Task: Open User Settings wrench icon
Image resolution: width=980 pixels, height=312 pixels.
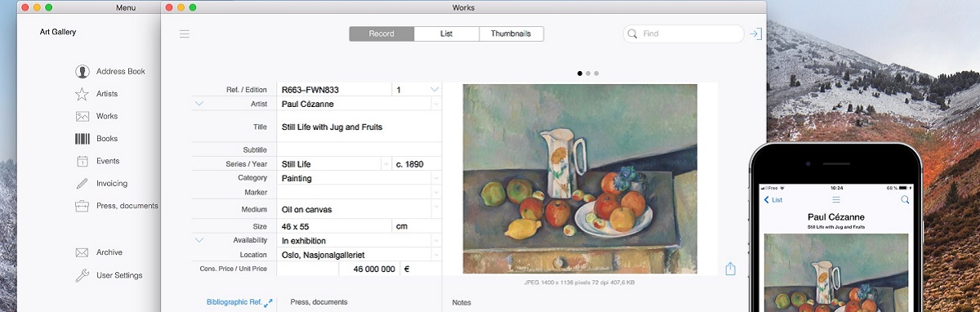Action: [x=82, y=275]
